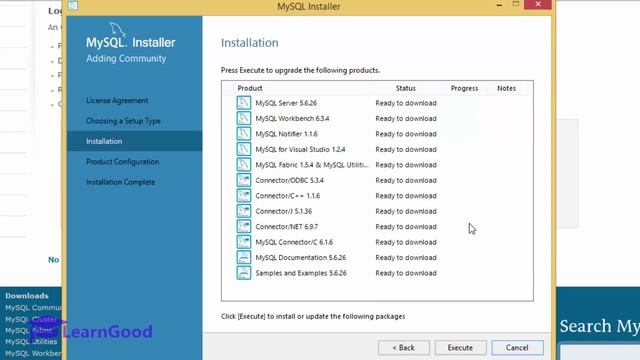Click the Samples and Examples 5.6.26 icon
The height and width of the screenshot is (360, 640).
244,273
